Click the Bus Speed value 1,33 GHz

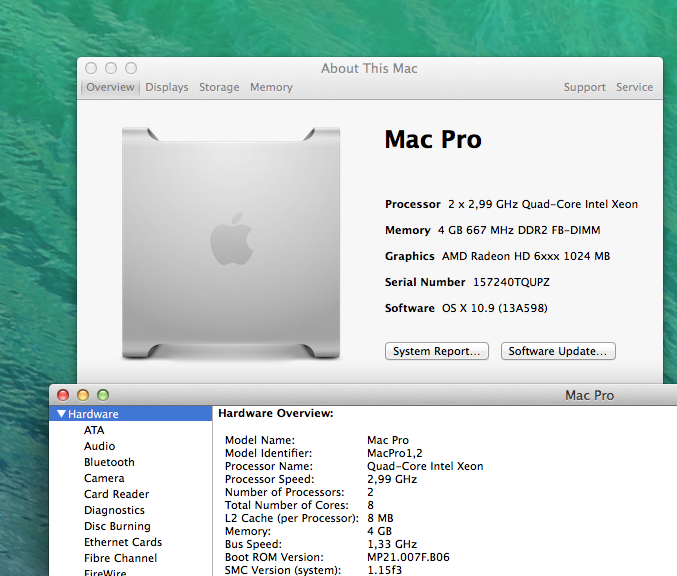click(392, 544)
